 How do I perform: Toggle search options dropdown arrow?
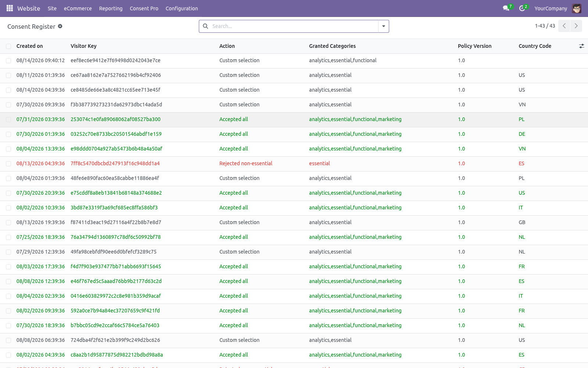384,26
